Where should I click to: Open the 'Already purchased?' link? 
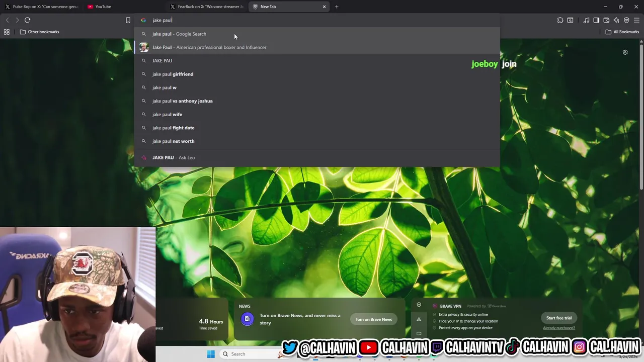(559, 328)
